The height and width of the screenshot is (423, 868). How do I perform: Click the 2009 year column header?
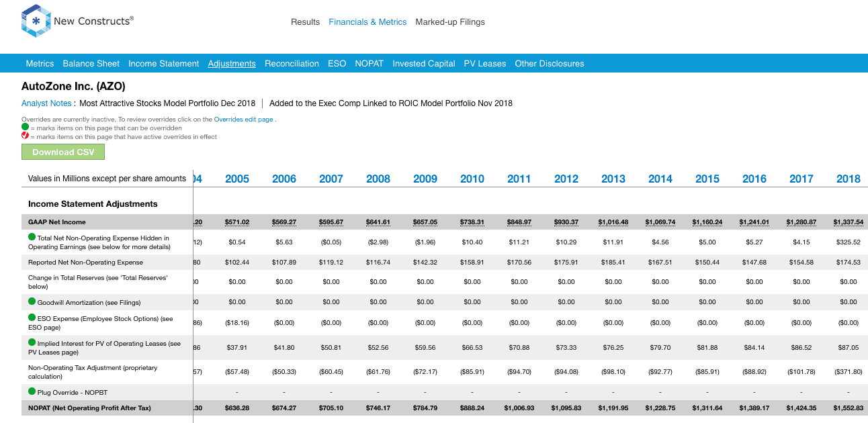[x=425, y=179]
